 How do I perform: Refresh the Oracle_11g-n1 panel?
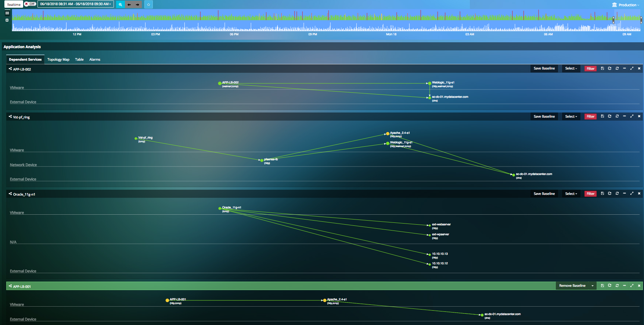coord(617,193)
